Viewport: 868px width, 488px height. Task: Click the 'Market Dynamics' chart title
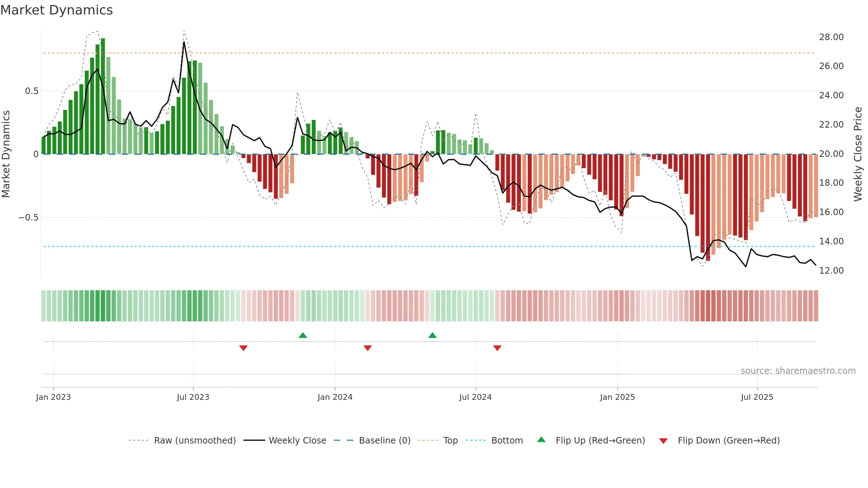coord(57,10)
